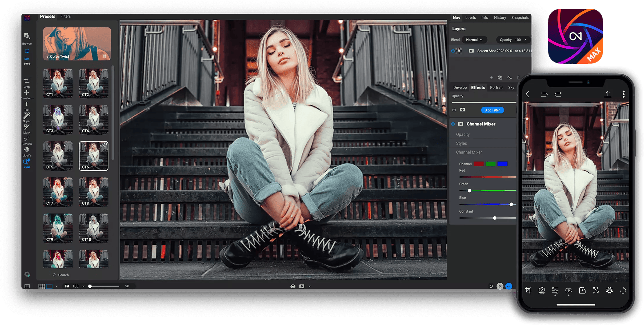
Task: Switch to the Portrait tab
Action: point(496,87)
